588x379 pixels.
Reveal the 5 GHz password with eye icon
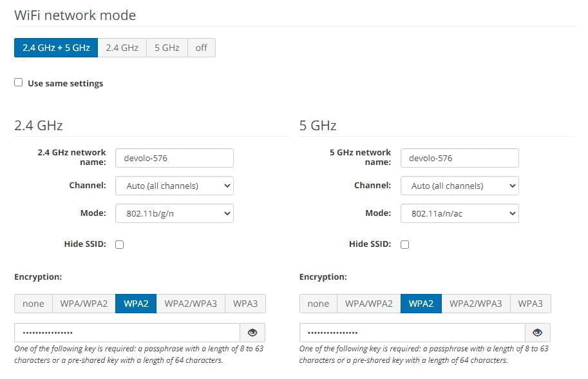click(537, 333)
